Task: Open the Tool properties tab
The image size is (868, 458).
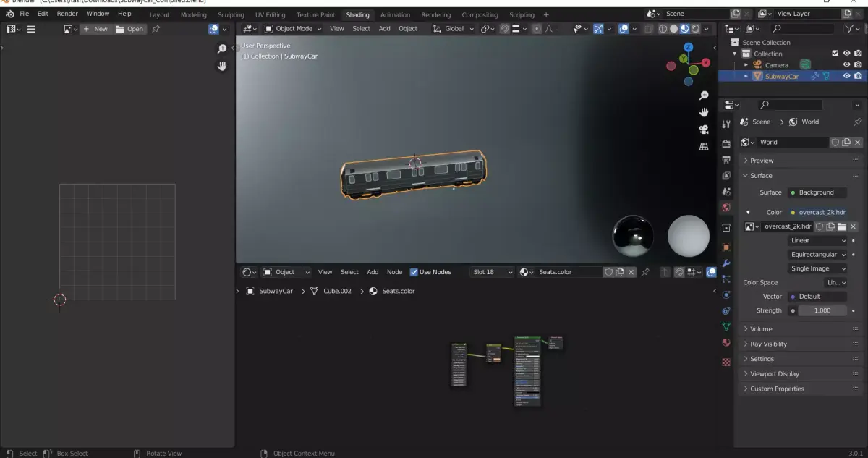Action: pos(726,124)
